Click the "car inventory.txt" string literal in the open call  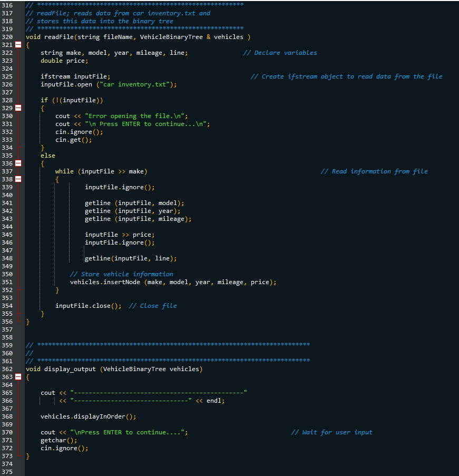pos(134,84)
